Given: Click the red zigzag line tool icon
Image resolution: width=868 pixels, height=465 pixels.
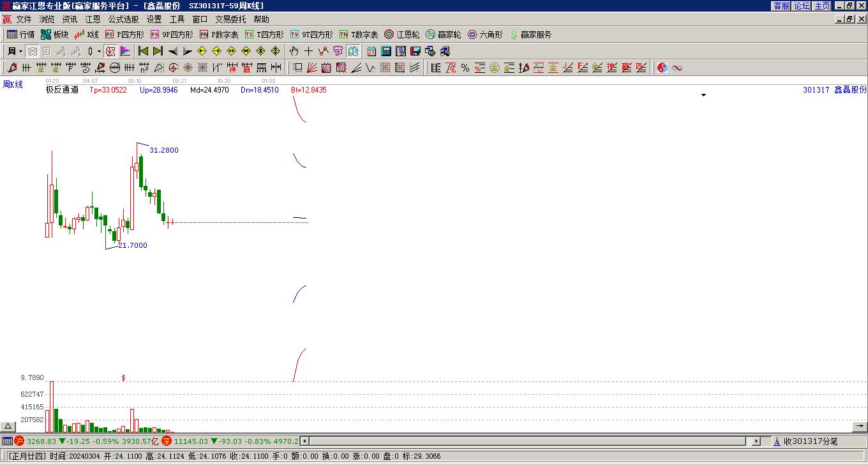Looking at the screenshot, I should pos(323,51).
